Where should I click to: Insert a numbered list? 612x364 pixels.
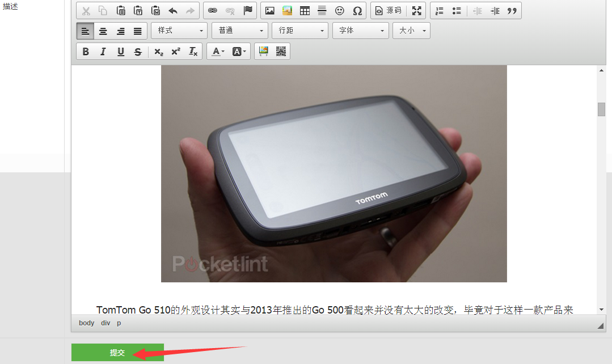click(440, 11)
